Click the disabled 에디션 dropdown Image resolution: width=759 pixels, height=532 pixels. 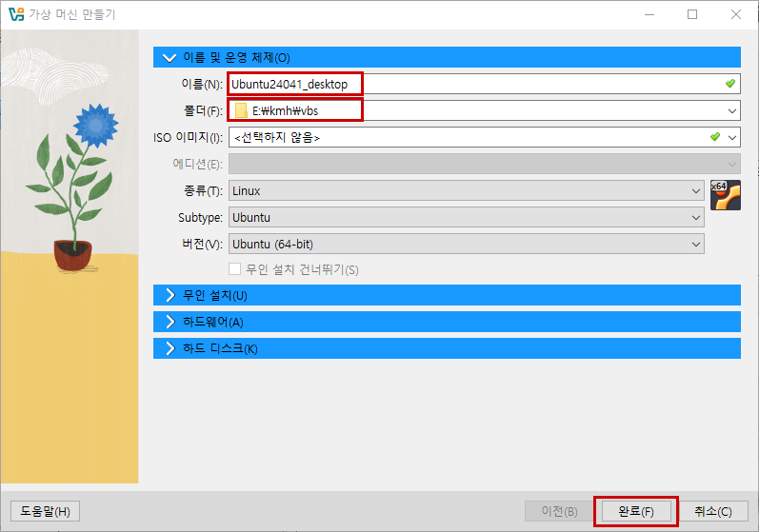tap(485, 164)
